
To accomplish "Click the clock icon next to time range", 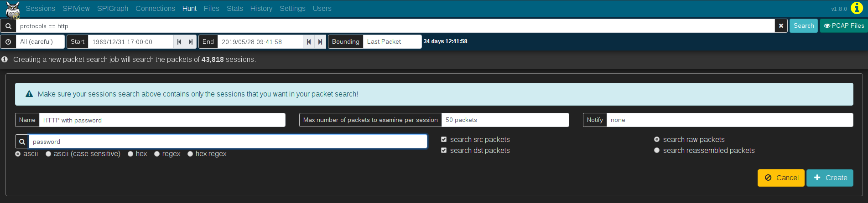I will pos(8,41).
